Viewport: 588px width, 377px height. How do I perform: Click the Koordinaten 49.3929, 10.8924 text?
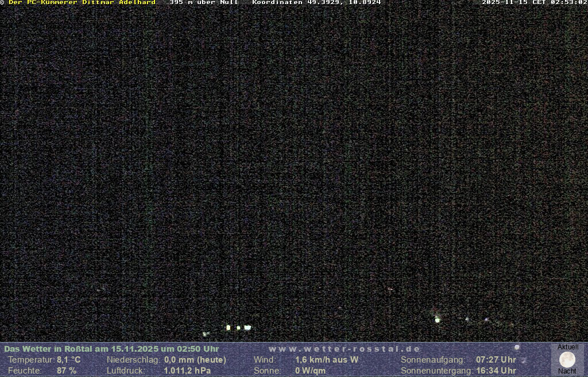coord(316,3)
